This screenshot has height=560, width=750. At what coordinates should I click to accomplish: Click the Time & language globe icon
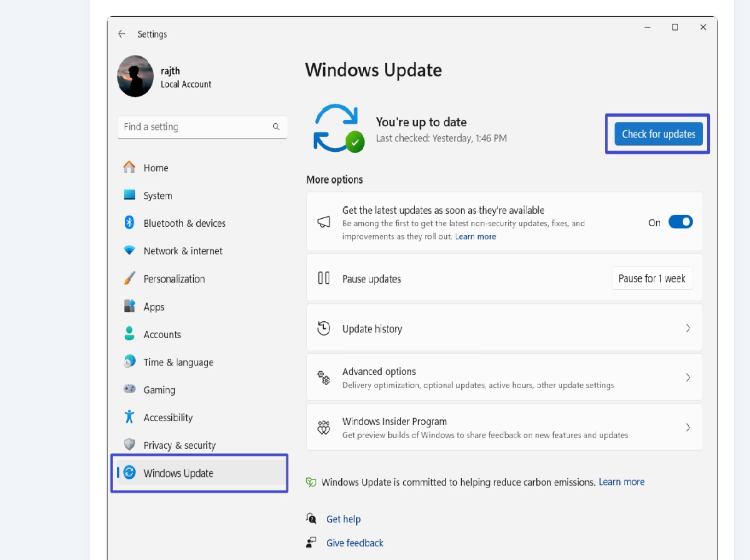(129, 362)
